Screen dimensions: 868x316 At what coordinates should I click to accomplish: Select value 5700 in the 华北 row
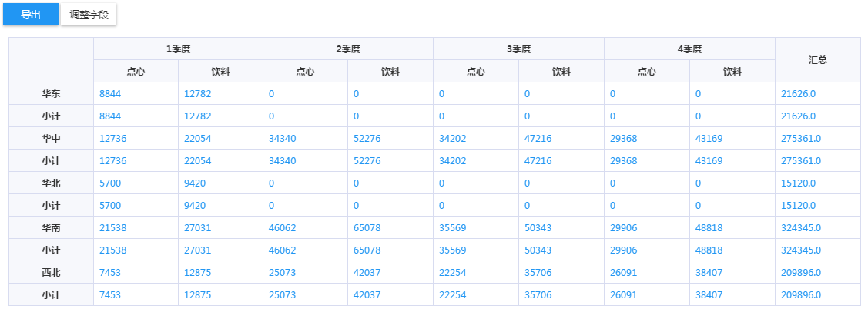click(110, 183)
